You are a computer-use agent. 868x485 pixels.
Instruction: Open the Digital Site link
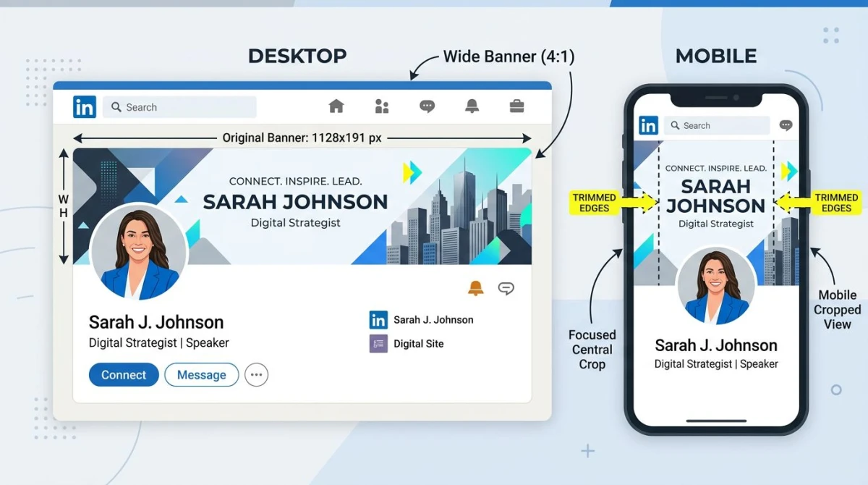tap(419, 344)
